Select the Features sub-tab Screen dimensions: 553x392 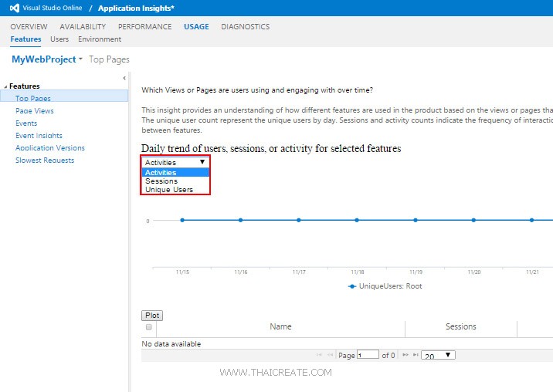click(25, 39)
